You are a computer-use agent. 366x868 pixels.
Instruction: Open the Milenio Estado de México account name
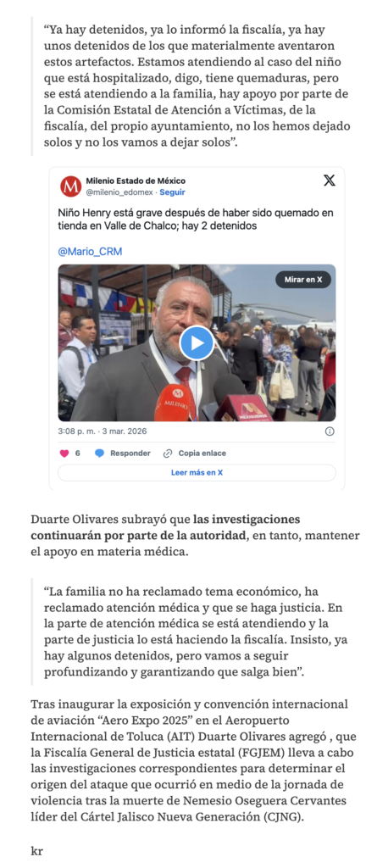coord(136,181)
